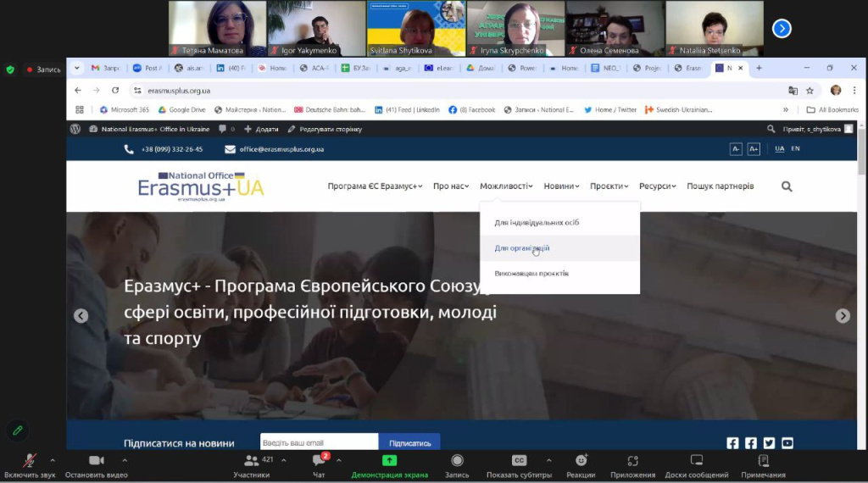
Task: Open the Chrome three-dot menu
Action: coord(854,90)
